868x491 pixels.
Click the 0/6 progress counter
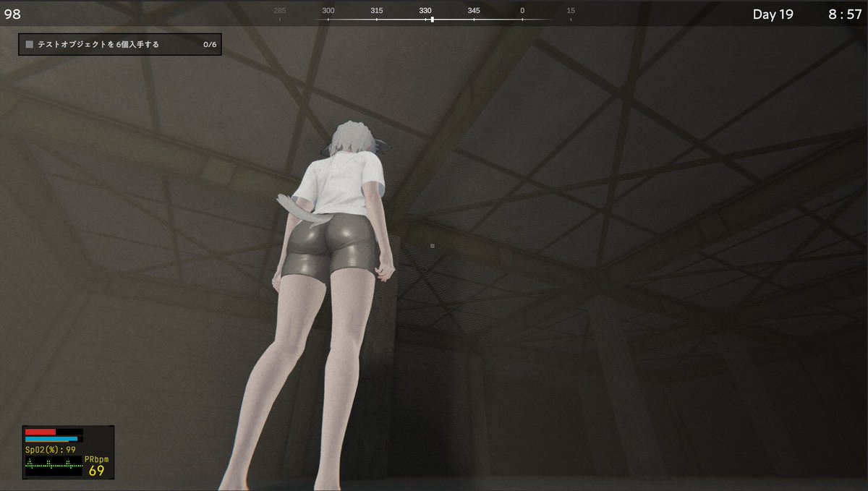(208, 44)
